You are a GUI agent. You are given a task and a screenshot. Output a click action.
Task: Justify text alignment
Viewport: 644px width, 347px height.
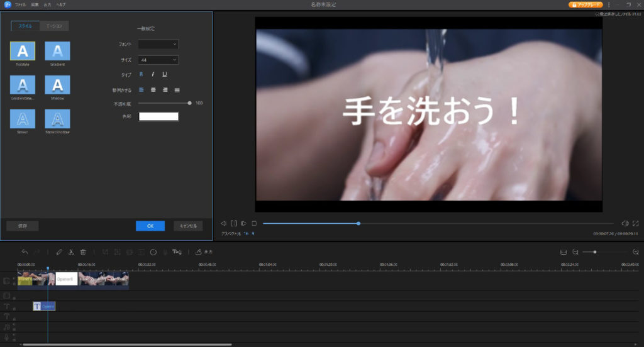[177, 89]
